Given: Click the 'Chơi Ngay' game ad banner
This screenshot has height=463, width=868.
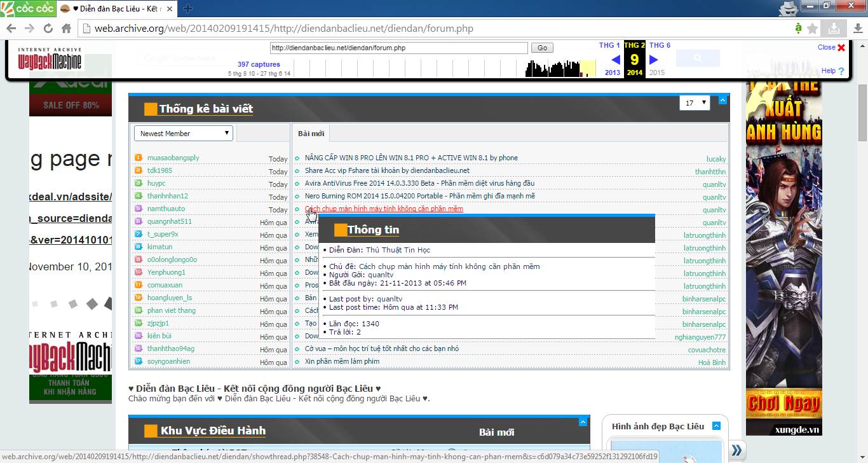Looking at the screenshot, I should [x=783, y=404].
